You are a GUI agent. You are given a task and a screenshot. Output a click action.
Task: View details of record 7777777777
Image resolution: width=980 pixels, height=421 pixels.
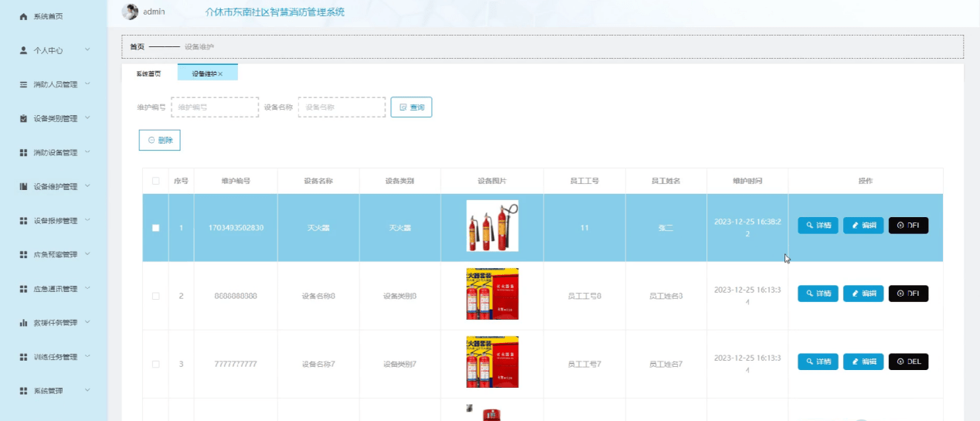pyautogui.click(x=818, y=362)
